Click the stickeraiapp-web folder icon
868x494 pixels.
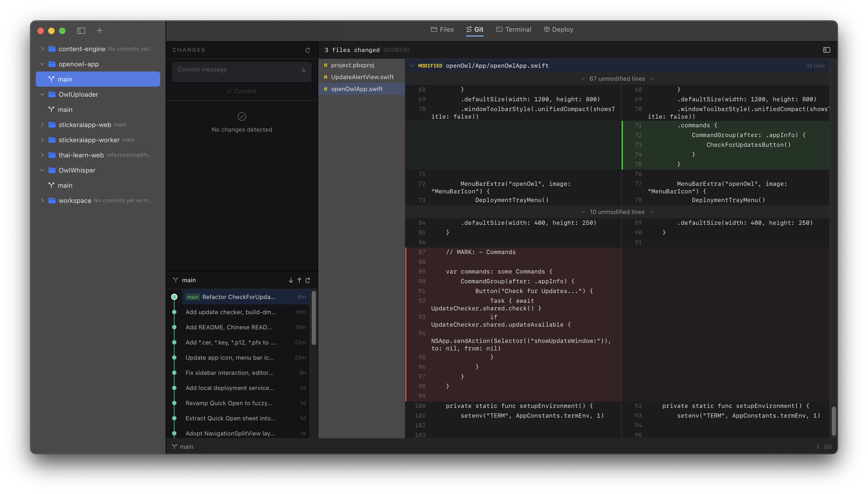[x=52, y=125]
